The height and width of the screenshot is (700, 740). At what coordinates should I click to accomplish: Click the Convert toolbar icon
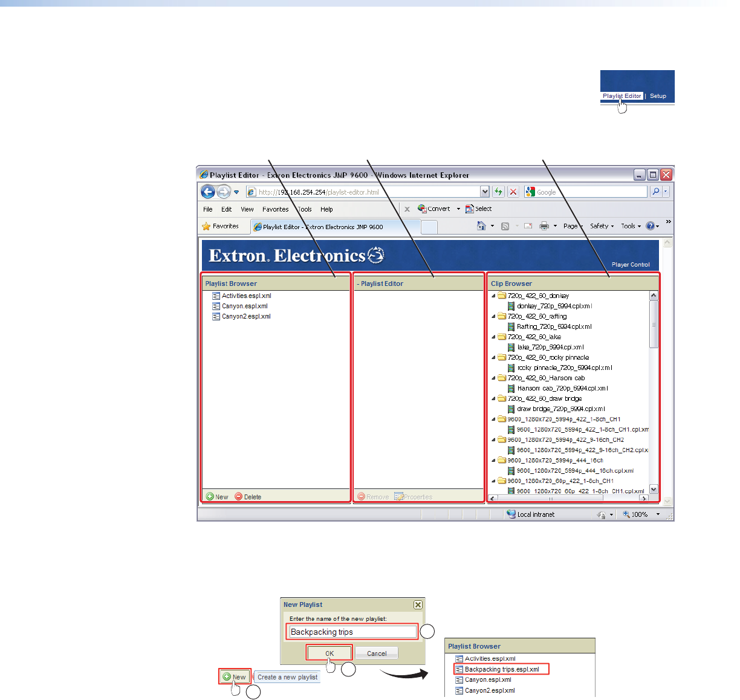coord(422,209)
